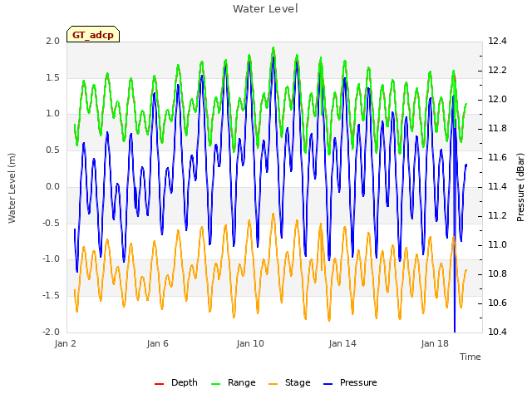Click the 2.0 left axis value
This screenshot has width=532, height=399.
click(52, 41)
